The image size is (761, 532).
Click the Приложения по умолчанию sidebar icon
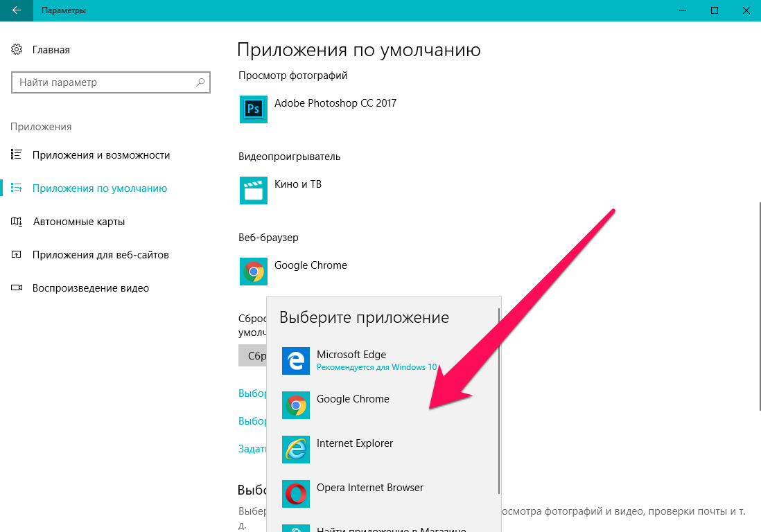click(x=17, y=188)
